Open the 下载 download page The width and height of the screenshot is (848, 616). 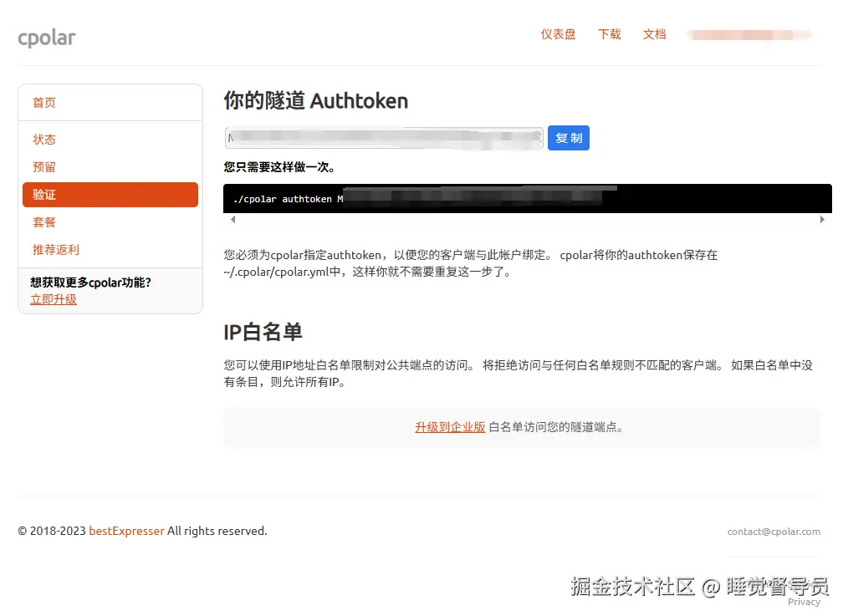(609, 34)
